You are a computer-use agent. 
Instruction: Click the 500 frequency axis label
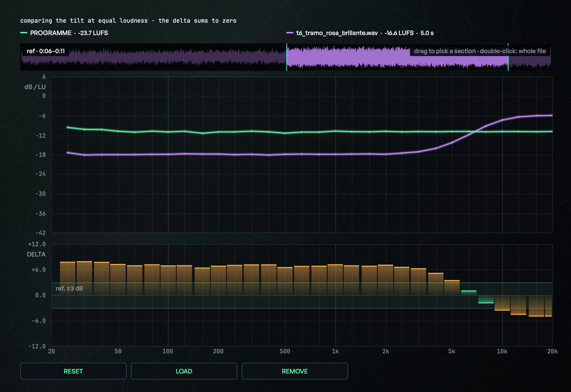pos(285,351)
